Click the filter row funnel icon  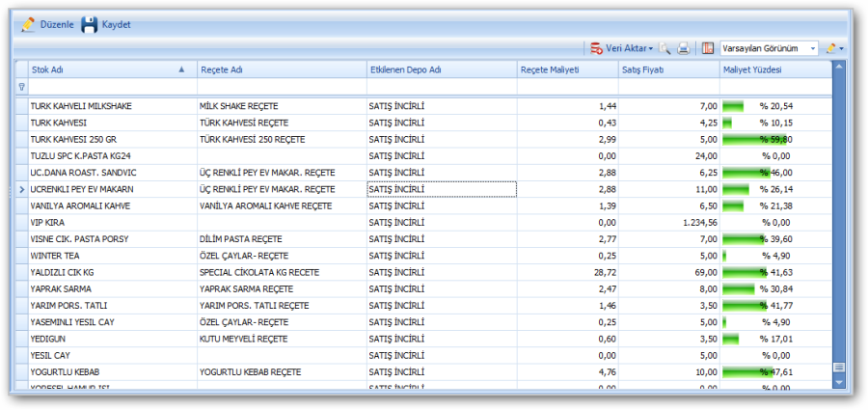tap(22, 87)
